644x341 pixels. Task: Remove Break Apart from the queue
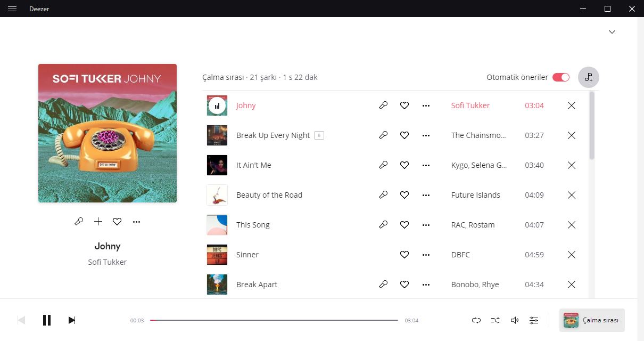pos(572,285)
